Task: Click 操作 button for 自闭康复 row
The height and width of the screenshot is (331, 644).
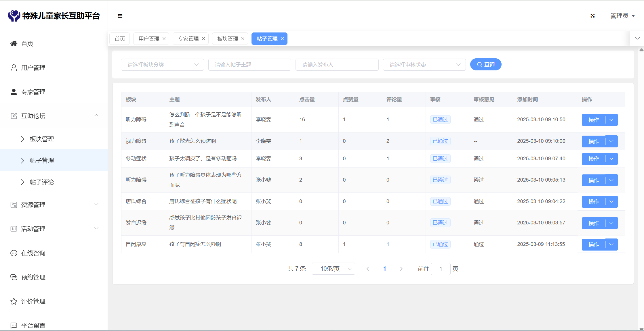Action: pos(593,245)
